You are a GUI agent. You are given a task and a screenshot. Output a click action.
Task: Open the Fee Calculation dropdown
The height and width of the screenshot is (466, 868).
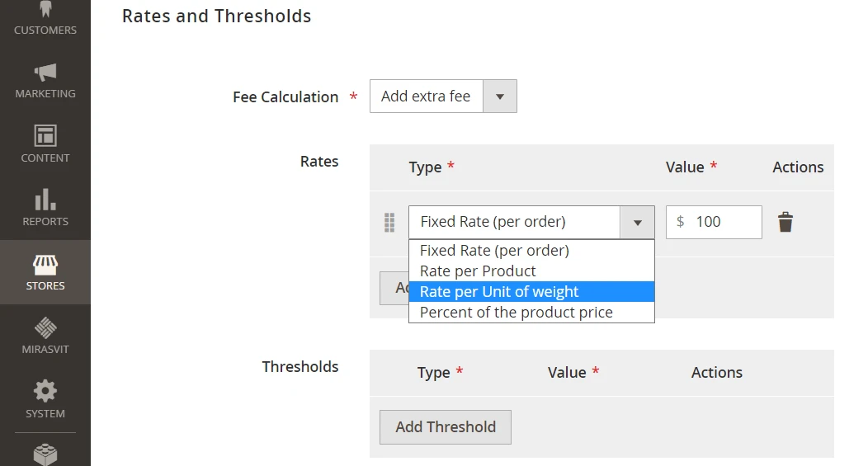(x=443, y=96)
